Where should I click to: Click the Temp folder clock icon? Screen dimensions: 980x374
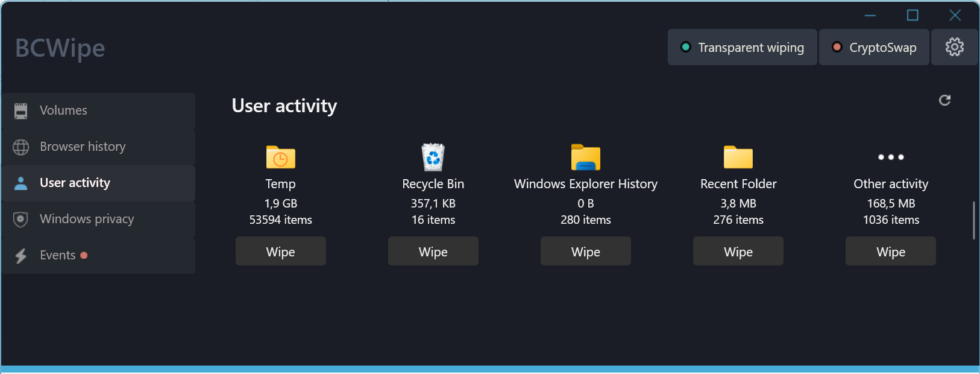(x=281, y=157)
